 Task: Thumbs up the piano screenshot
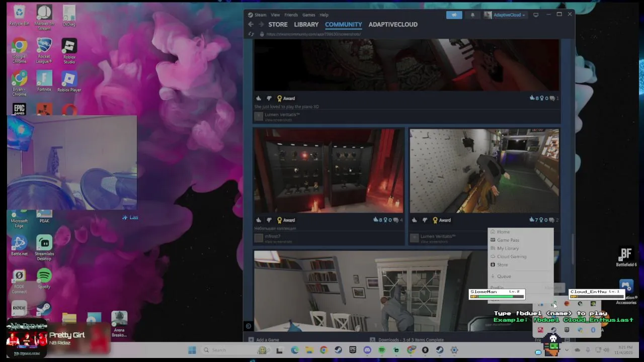(x=259, y=99)
